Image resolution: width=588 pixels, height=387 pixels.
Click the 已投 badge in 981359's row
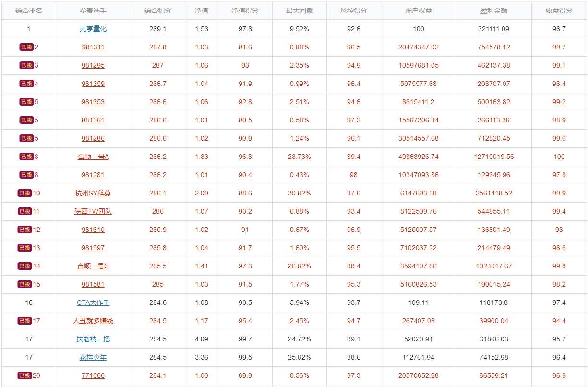coord(26,84)
